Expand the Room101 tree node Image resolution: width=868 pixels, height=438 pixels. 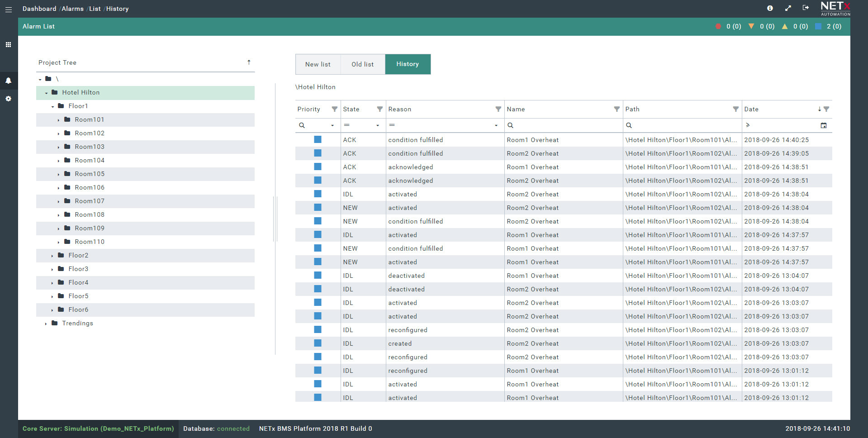58,120
